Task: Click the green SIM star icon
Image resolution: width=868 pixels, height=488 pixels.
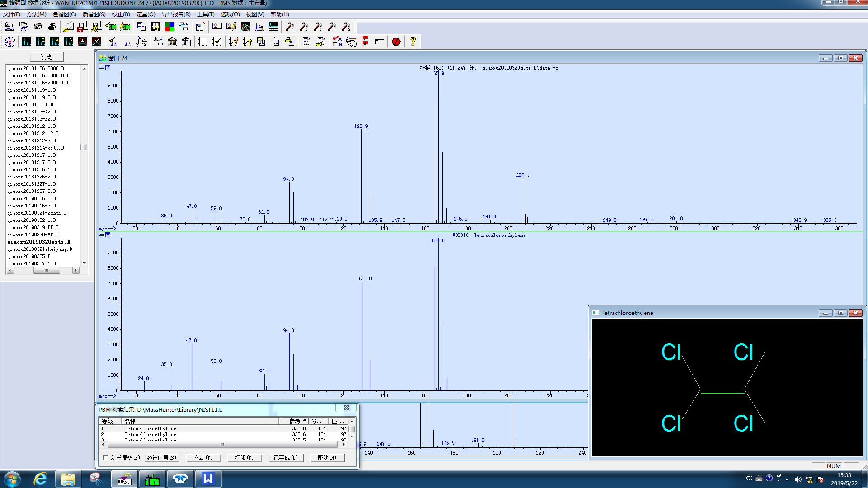Action: (111, 27)
